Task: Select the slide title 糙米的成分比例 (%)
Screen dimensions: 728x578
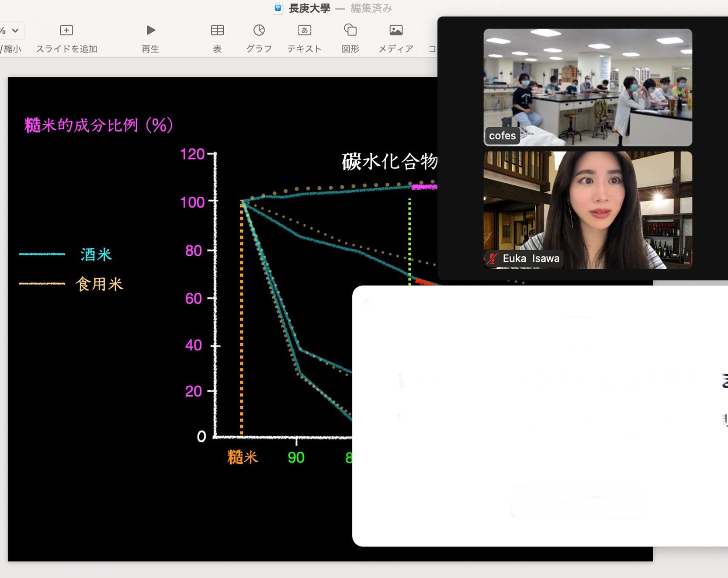Action: pos(99,125)
